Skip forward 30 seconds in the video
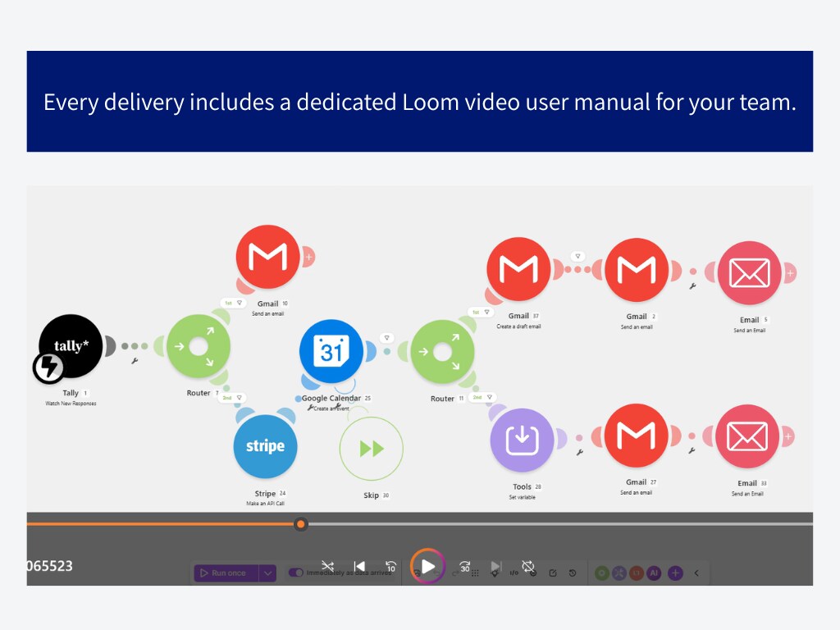Screen dimensions: 840x630 pyautogui.click(x=464, y=566)
